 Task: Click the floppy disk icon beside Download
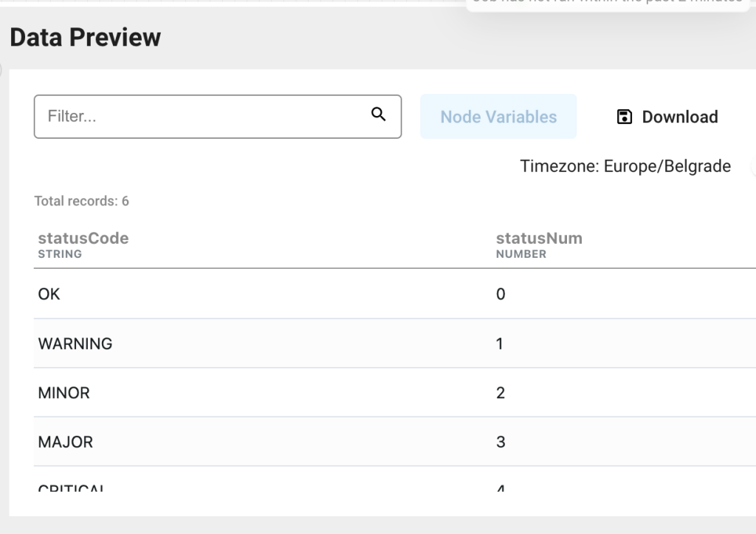(x=625, y=117)
